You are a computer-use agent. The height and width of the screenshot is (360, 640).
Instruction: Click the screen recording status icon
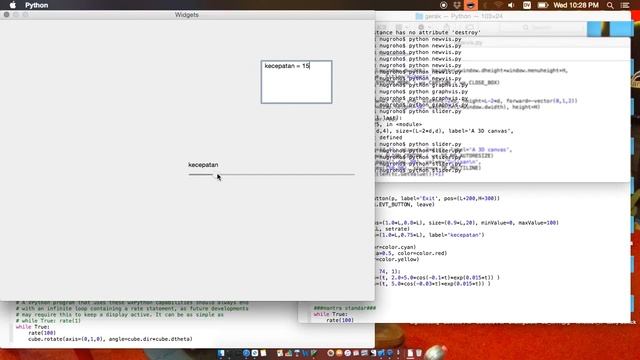(443, 5)
